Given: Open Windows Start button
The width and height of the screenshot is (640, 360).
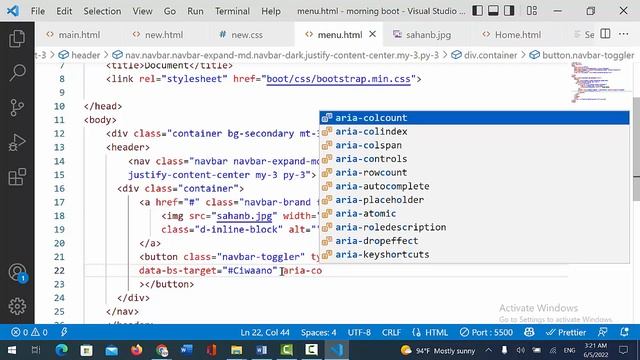Looking at the screenshot, I should [12, 350].
